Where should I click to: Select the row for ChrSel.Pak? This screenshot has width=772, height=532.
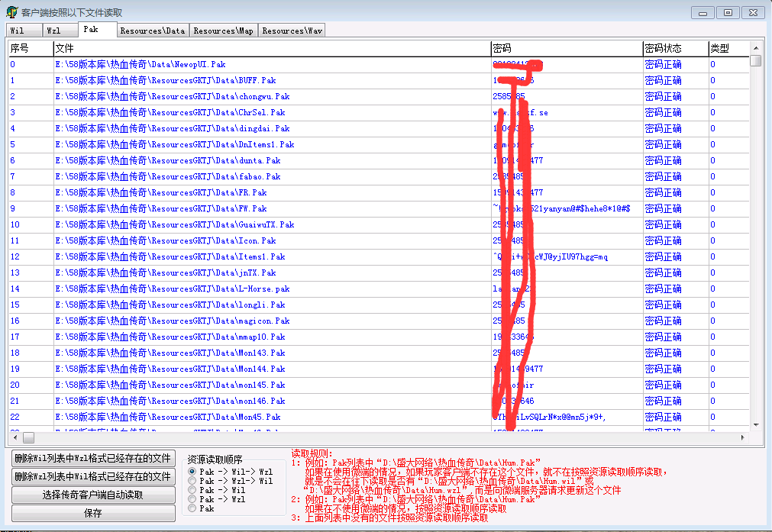point(379,112)
